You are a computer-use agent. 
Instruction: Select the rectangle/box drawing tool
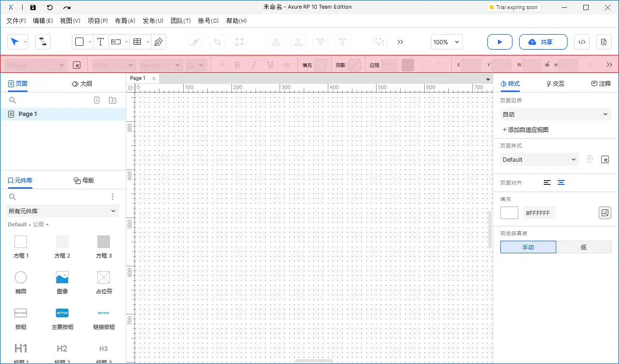pos(79,42)
